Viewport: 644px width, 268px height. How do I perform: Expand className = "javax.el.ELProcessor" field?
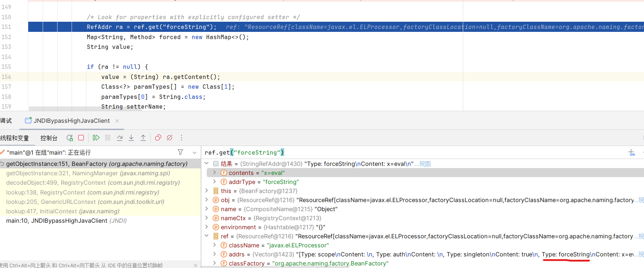[x=214, y=245]
